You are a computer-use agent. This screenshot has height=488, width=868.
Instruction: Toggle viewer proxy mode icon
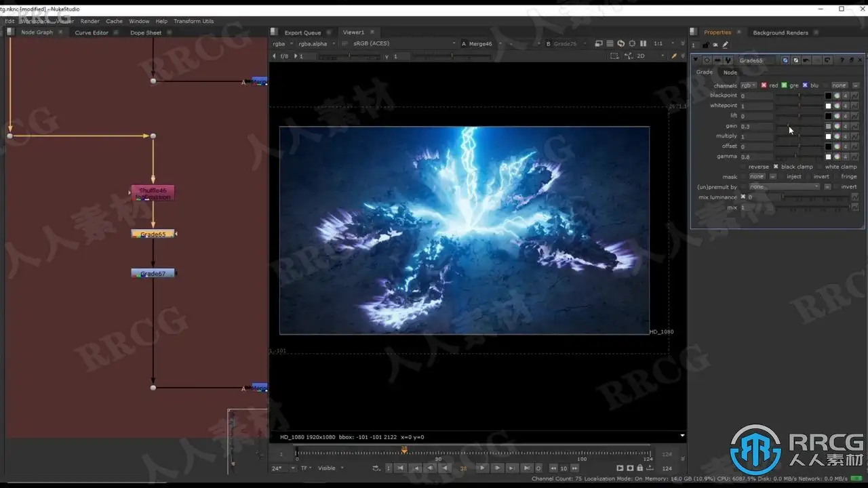(599, 43)
